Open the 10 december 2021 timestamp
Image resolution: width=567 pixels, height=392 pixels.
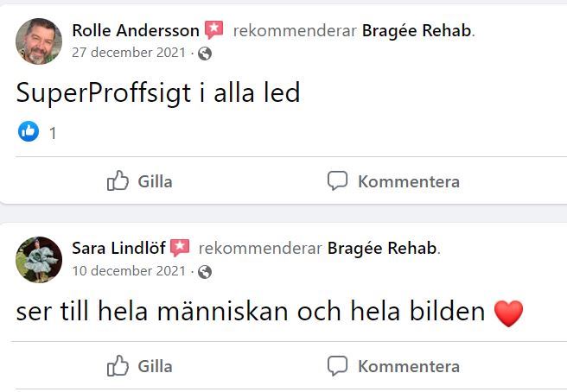129,271
